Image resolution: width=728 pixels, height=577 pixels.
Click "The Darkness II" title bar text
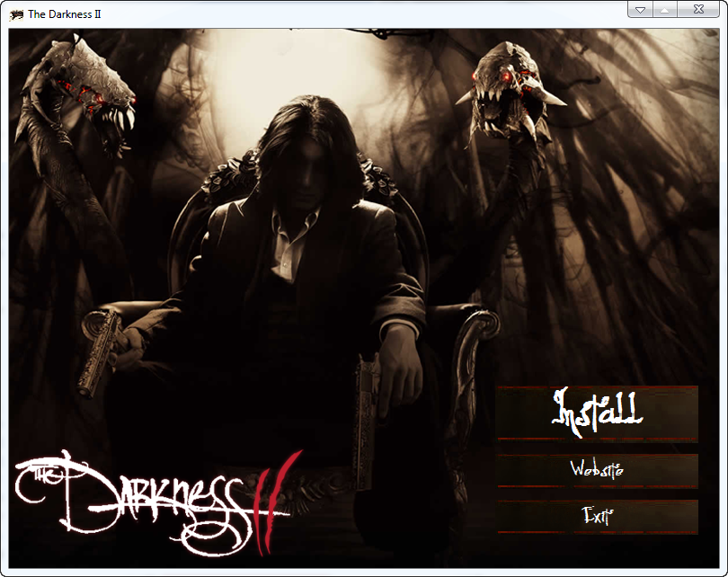click(65, 14)
